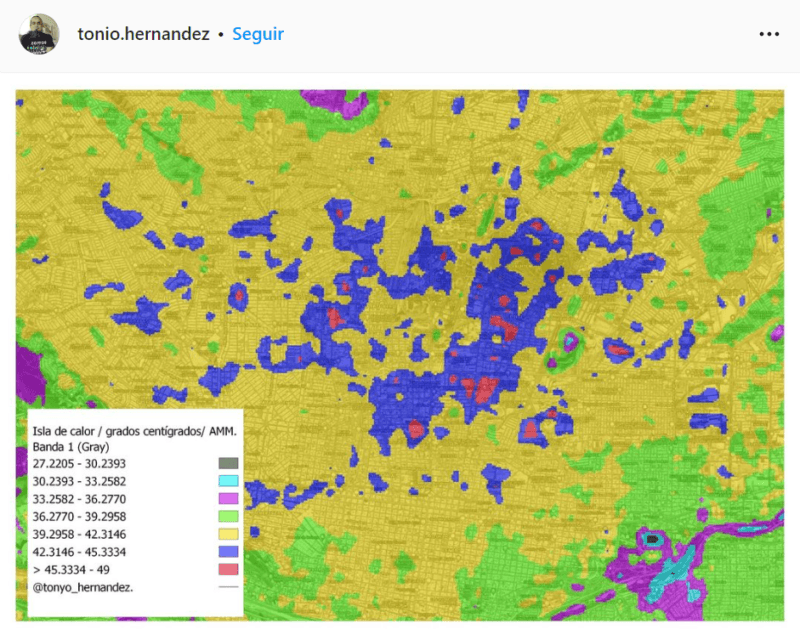The height and width of the screenshot is (640, 800).
Task: Select the red swatch for > 45.3334 - 49
Action: click(x=227, y=569)
